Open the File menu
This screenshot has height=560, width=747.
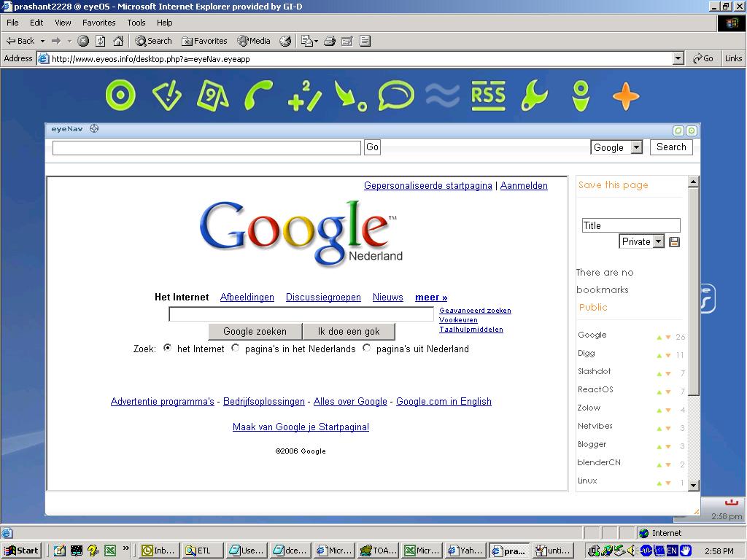12,23
